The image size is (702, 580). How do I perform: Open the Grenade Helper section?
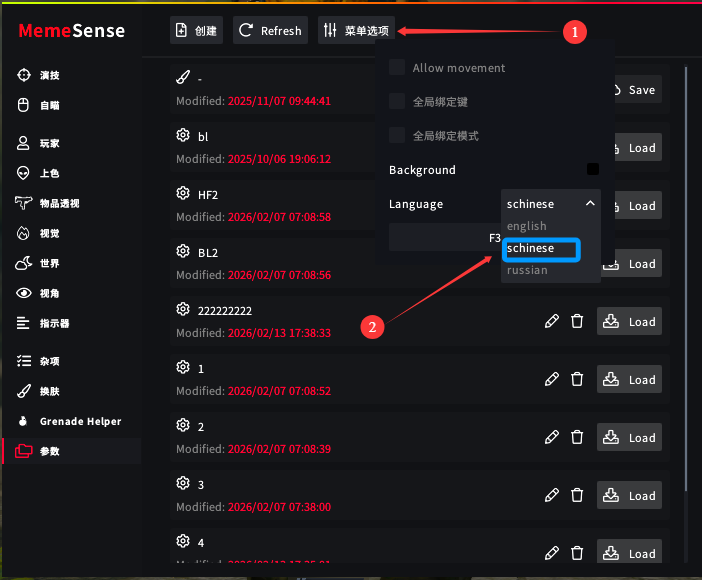coord(80,421)
